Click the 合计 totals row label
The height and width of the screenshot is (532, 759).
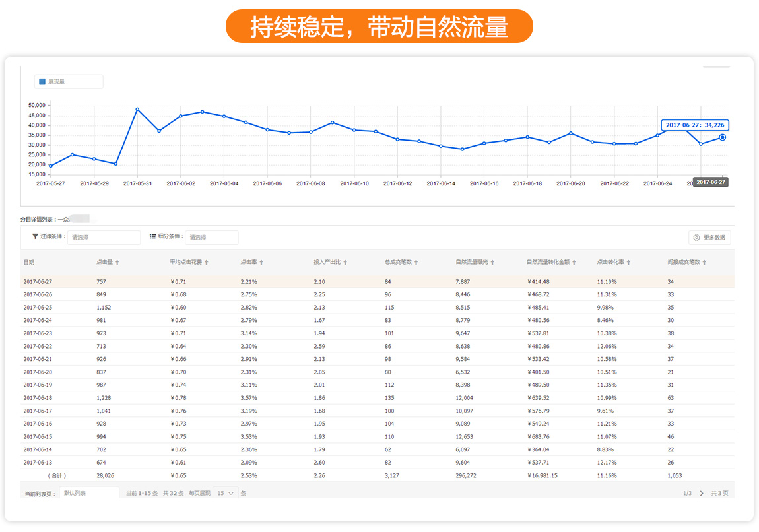[57, 475]
